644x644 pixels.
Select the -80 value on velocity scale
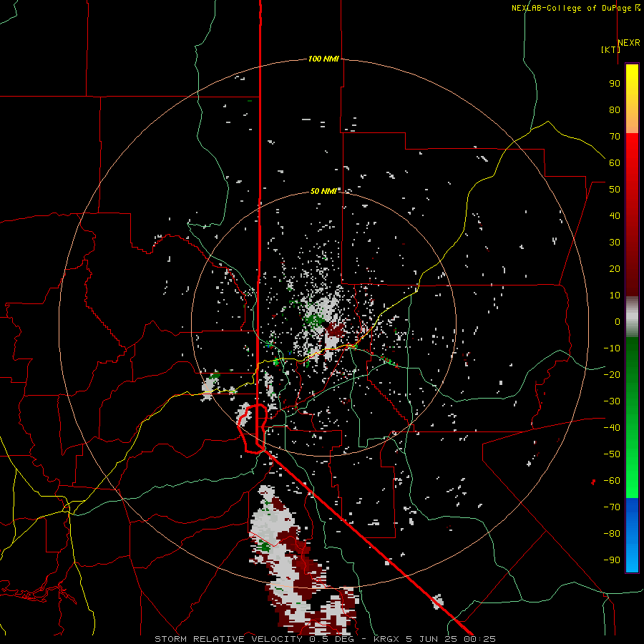612,534
